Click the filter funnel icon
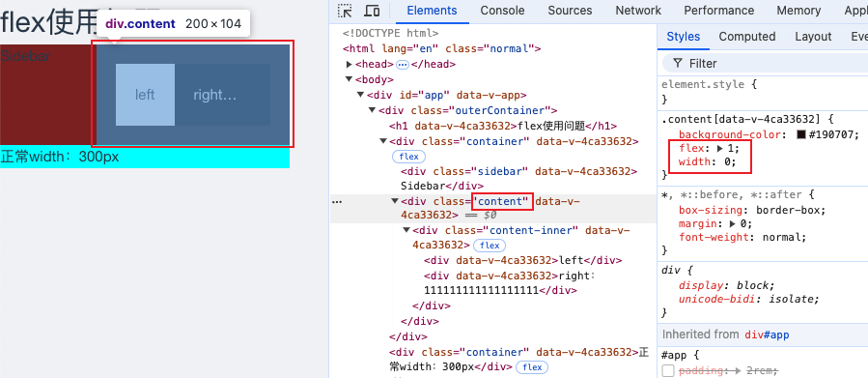Screen dimensions: 868x378 [x=678, y=64]
